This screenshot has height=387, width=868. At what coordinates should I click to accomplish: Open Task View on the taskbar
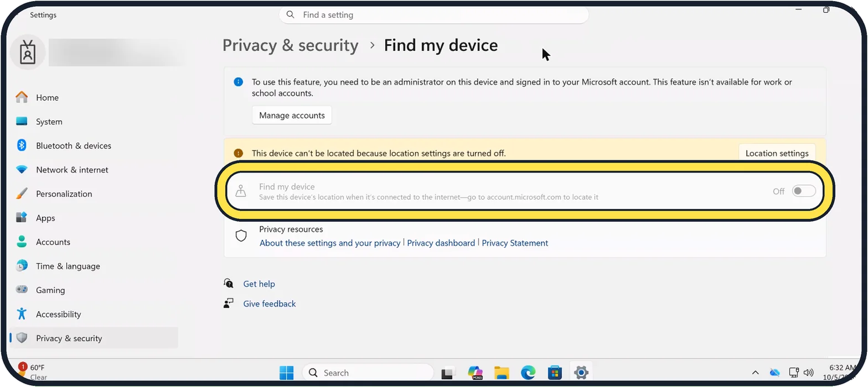(448, 373)
